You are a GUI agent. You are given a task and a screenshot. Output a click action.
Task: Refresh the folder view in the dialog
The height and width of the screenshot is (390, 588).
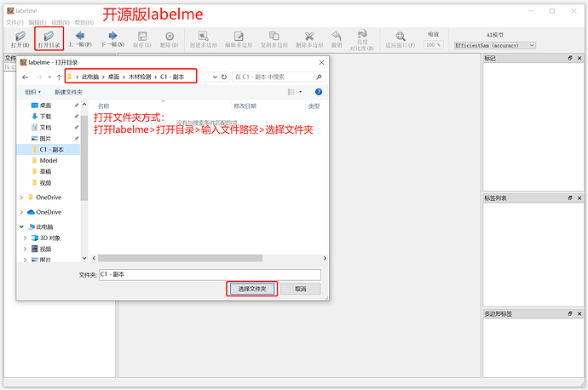pyautogui.click(x=224, y=77)
